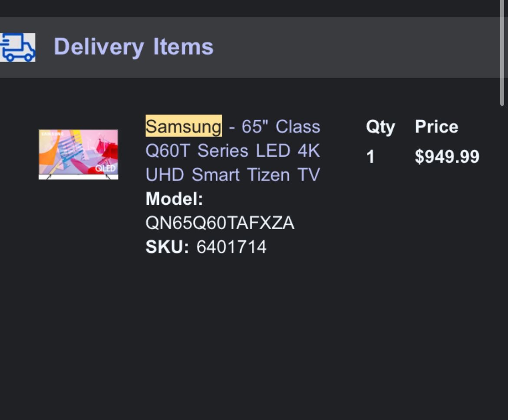Click the delivery truck icon

[17, 47]
